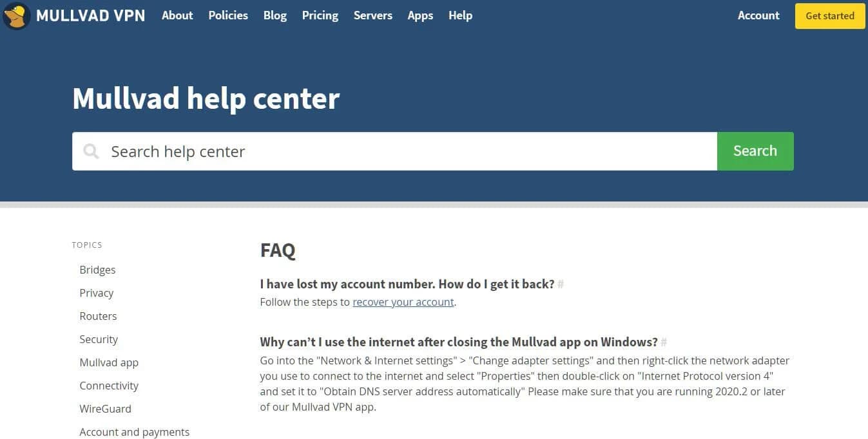Open the Account link in header
This screenshot has width=868, height=439.
758,15
